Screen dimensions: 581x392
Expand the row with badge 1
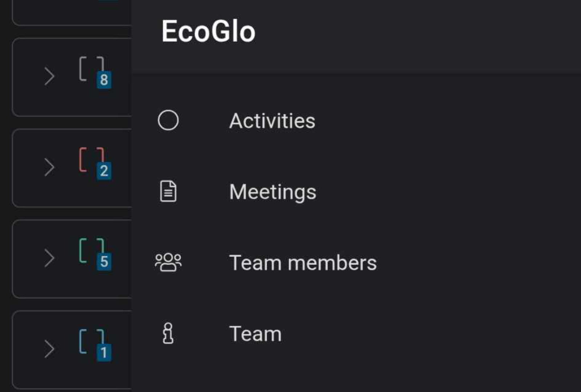click(x=49, y=349)
